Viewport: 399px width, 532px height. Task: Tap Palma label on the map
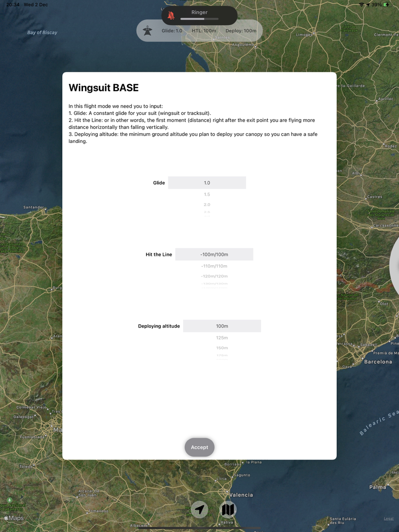point(377,487)
